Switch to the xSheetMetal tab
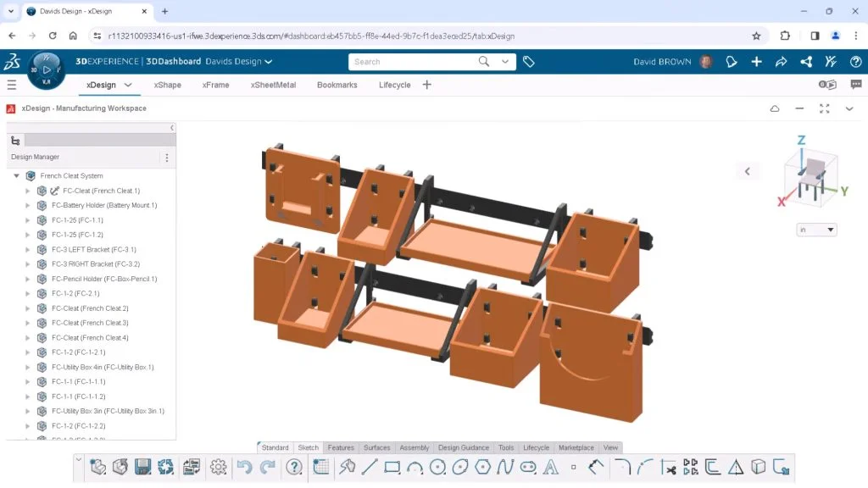 [273, 85]
